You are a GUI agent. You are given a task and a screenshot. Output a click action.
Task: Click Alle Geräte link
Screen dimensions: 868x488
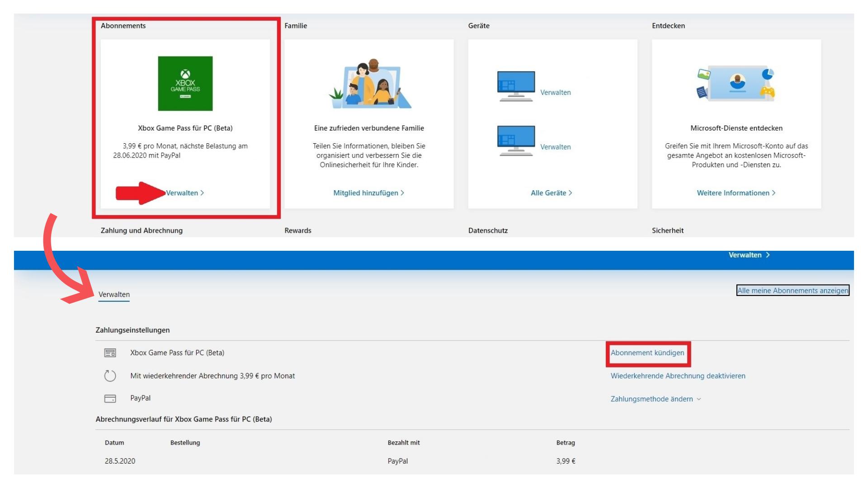click(552, 193)
